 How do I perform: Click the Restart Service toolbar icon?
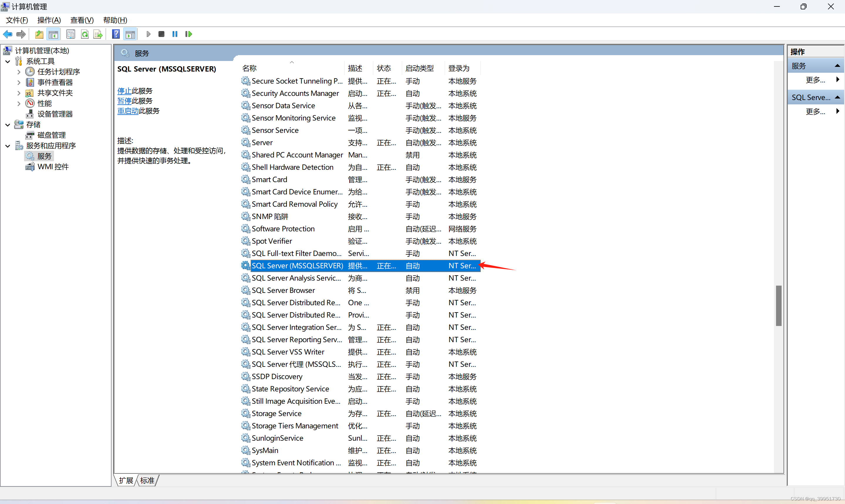189,34
